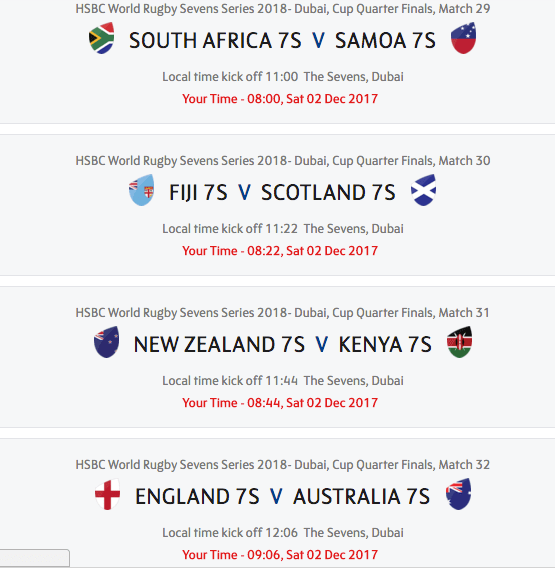The height and width of the screenshot is (568, 555).
Task: Click the Your Time 08:22 kickoff text
Action: click(280, 251)
